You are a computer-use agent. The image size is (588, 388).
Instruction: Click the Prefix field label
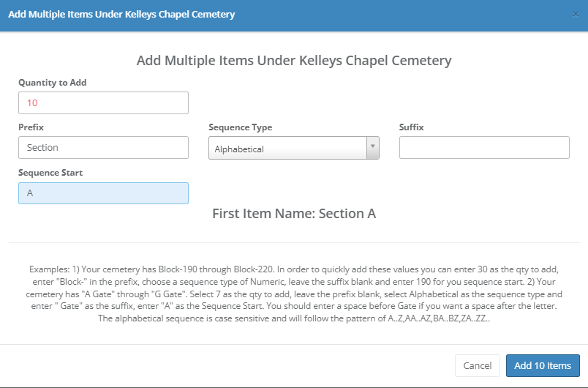[31, 127]
